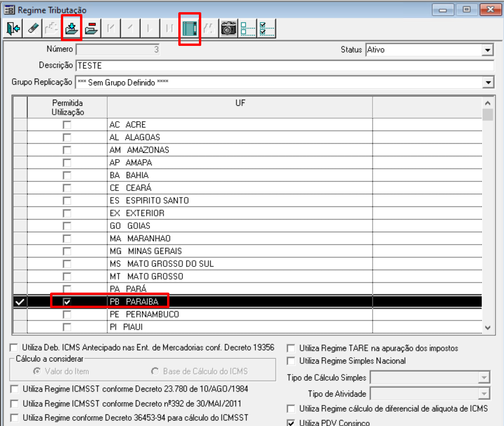Screen dimensions: 504x426
Task: Check ICMSST Decreto nº392 option
Action: pyautogui.click(x=15, y=404)
